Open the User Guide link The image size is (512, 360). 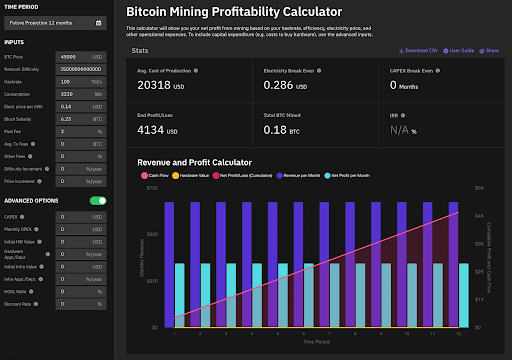click(459, 51)
